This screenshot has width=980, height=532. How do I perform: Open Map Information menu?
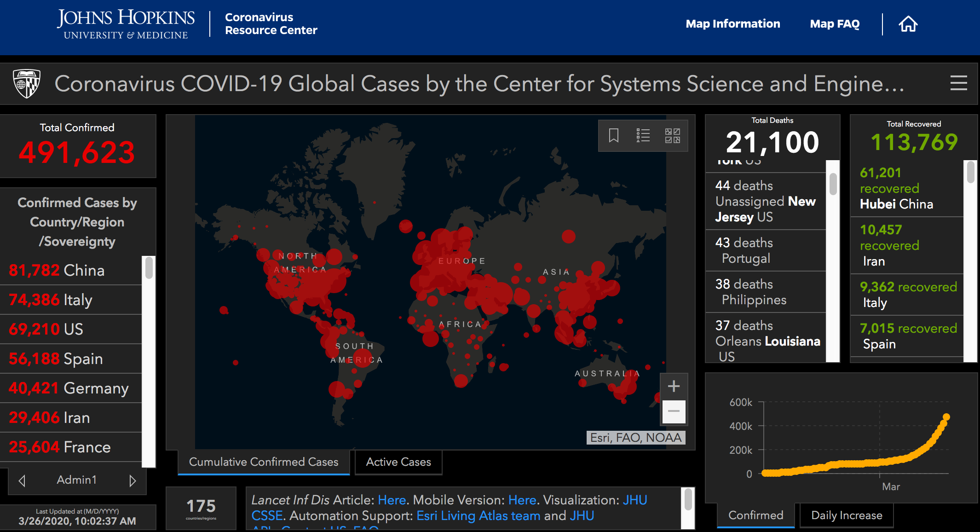click(x=732, y=24)
